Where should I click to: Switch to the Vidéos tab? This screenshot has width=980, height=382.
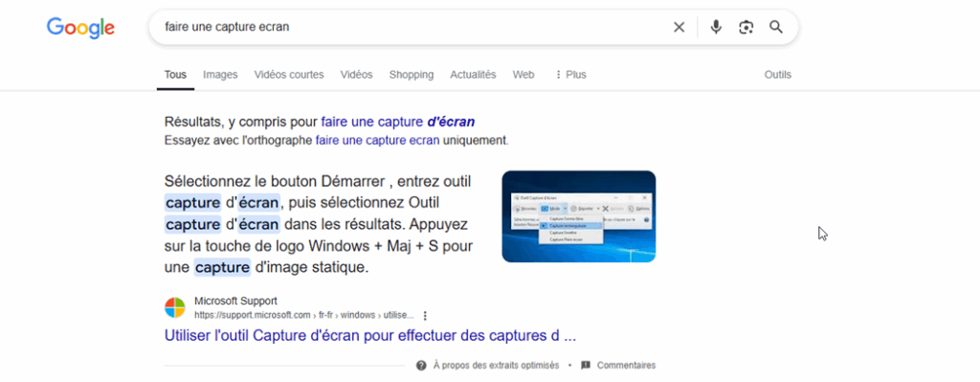pos(356,75)
